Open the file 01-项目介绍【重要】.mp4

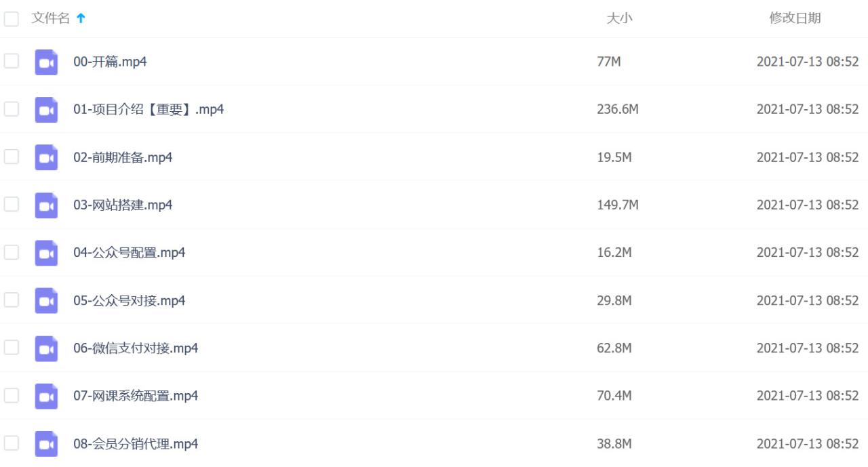point(149,110)
